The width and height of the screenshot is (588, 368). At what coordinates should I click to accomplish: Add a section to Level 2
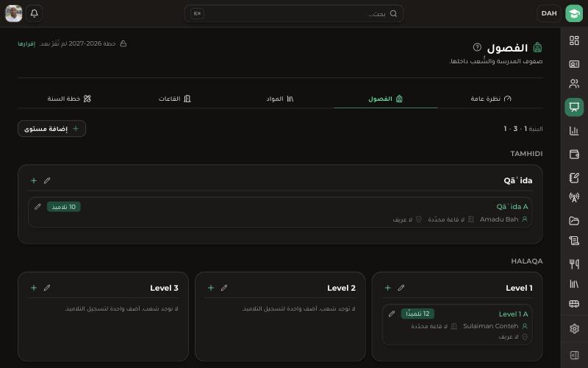coord(211,288)
